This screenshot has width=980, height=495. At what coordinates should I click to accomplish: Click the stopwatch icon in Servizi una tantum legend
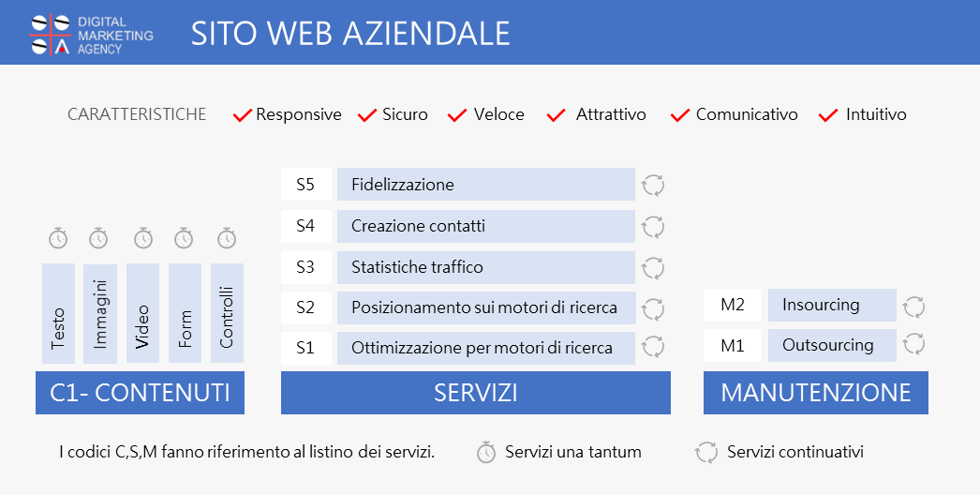click(485, 452)
